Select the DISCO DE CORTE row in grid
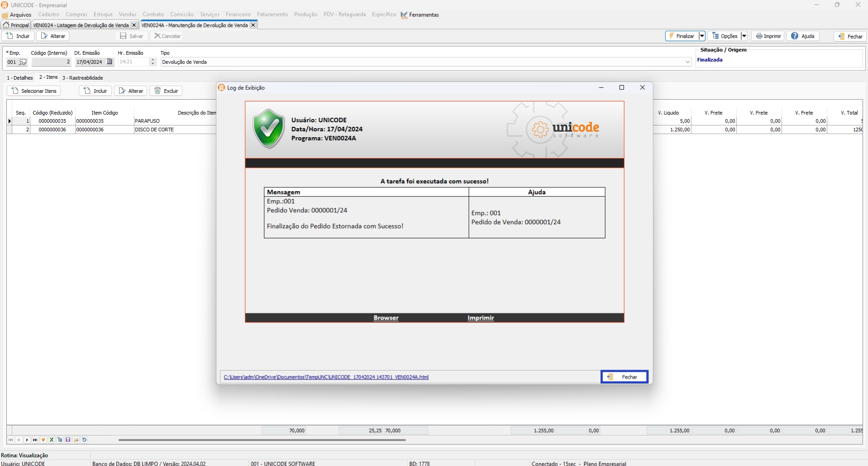Viewport: 868px width, 466px height. [154, 130]
